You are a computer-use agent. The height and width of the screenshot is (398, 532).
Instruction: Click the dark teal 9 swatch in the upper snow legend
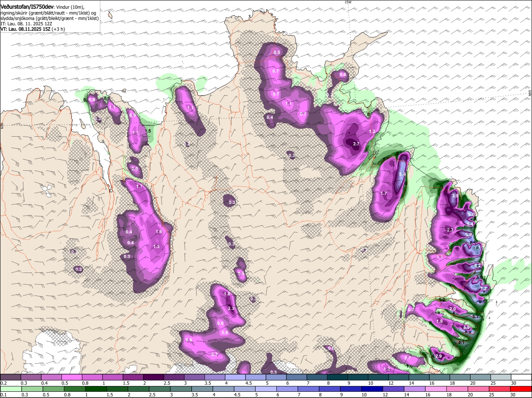pyautogui.click(x=358, y=377)
